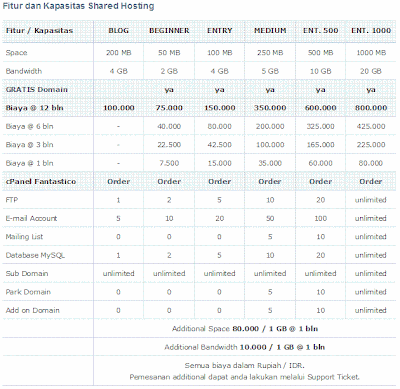The width and height of the screenshot is (400, 389).
Task: Click the 'Additional Space 80.000 / 1 GB' line
Action: coord(245,329)
